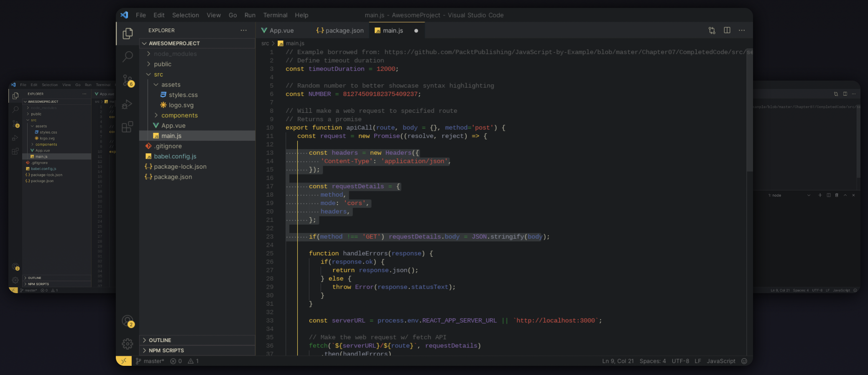The width and height of the screenshot is (868, 375).
Task: Open the Go menu
Action: (x=233, y=15)
